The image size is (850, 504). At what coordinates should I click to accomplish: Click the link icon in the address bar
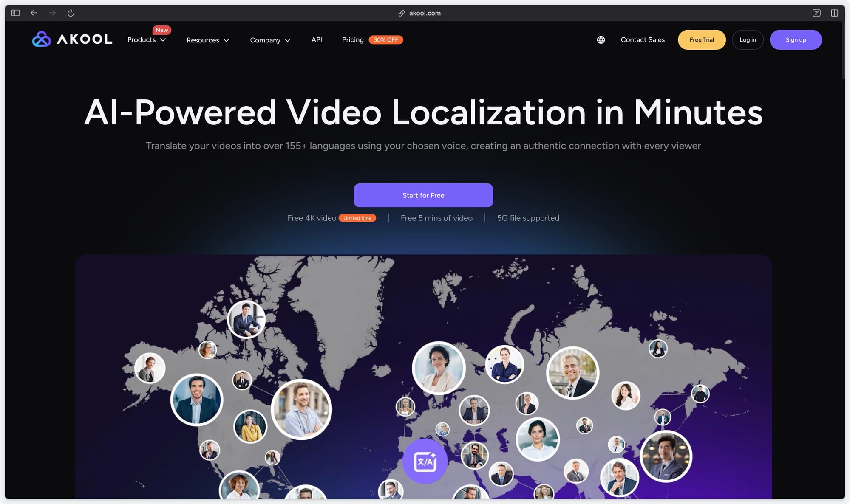402,13
